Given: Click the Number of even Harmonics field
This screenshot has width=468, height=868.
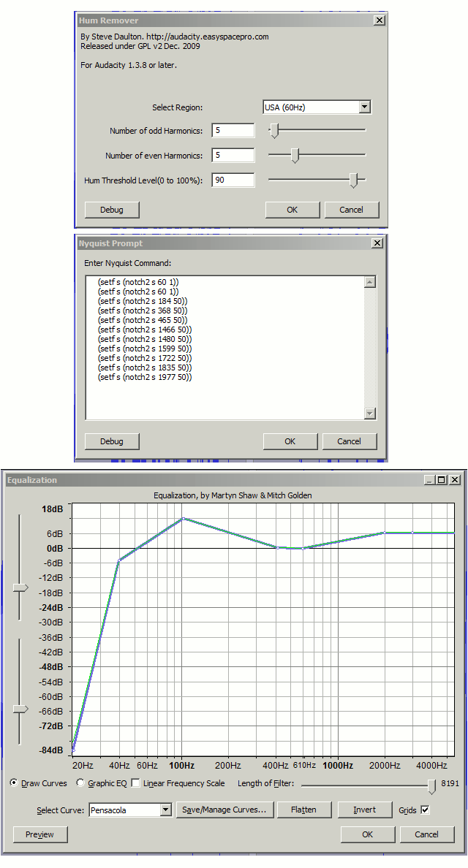Looking at the screenshot, I should [x=233, y=155].
